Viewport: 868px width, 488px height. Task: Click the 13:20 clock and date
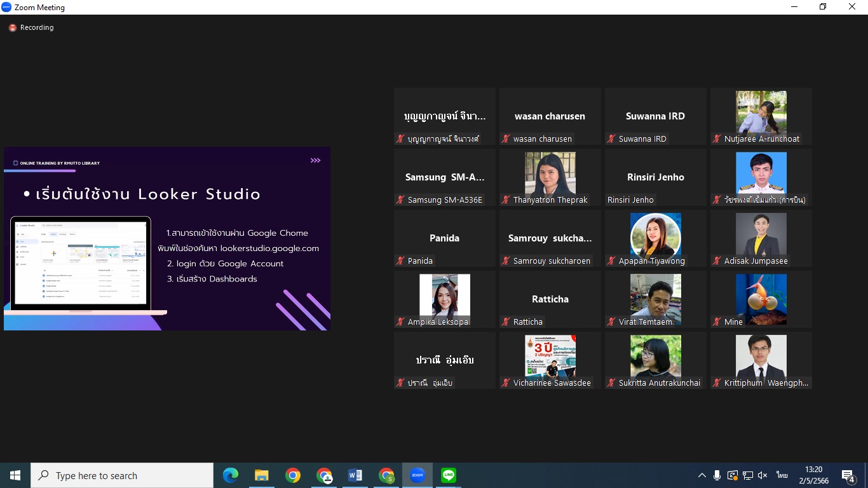(813, 475)
